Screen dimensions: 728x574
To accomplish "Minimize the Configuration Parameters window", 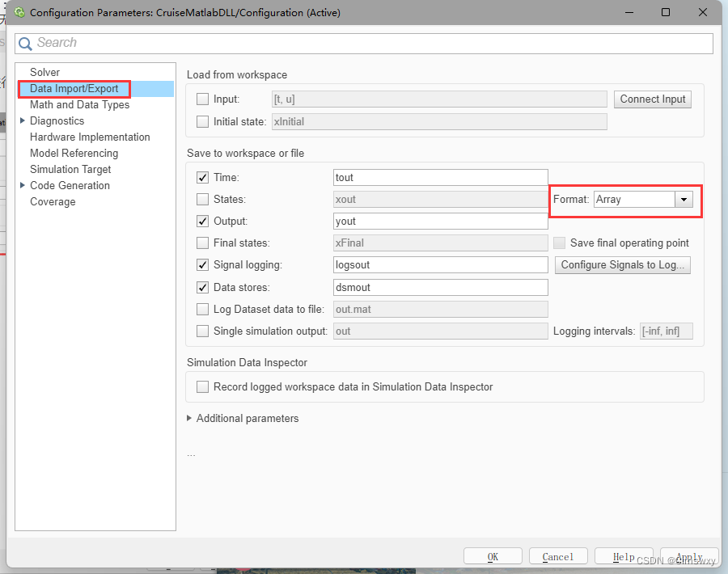I will [x=629, y=12].
